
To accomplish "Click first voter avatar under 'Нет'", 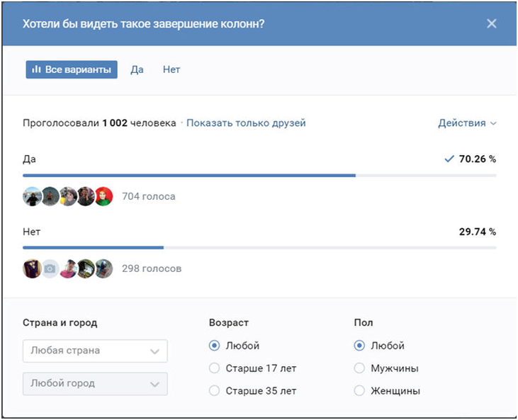I will point(32,268).
